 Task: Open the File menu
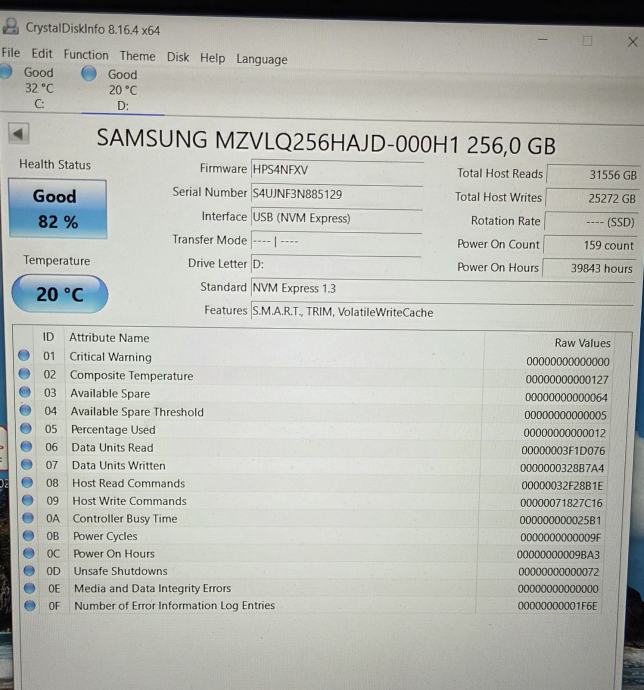click(11, 53)
